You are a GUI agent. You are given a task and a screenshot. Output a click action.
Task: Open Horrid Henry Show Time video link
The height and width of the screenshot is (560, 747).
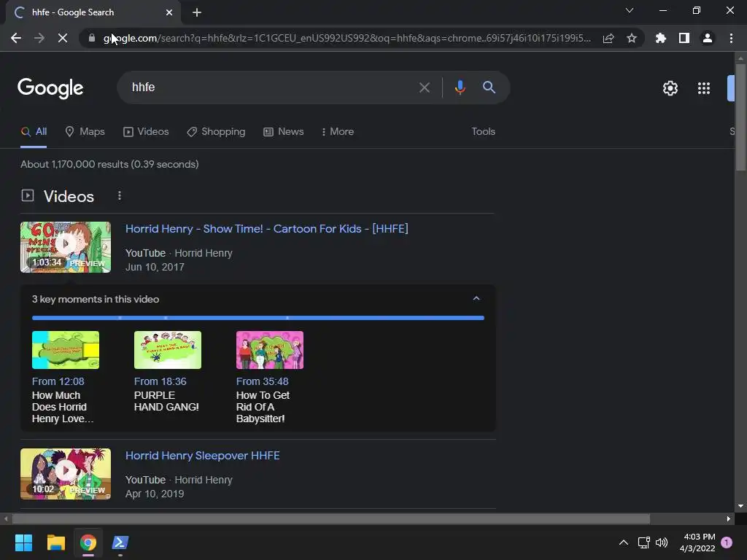tap(267, 228)
